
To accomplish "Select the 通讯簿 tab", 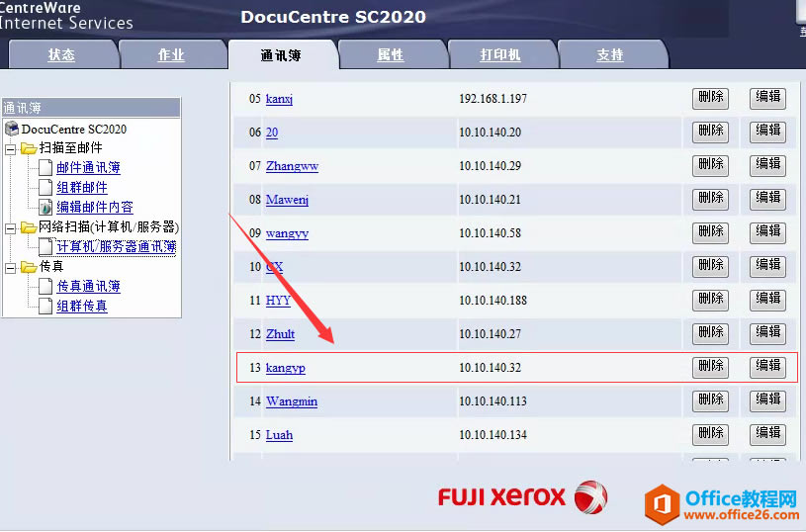I will tap(281, 55).
